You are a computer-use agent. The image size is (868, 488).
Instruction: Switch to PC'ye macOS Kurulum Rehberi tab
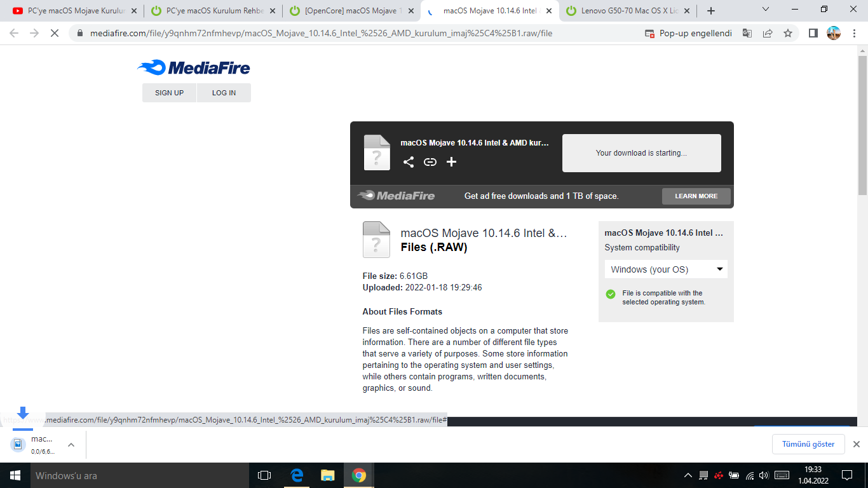coord(212,11)
